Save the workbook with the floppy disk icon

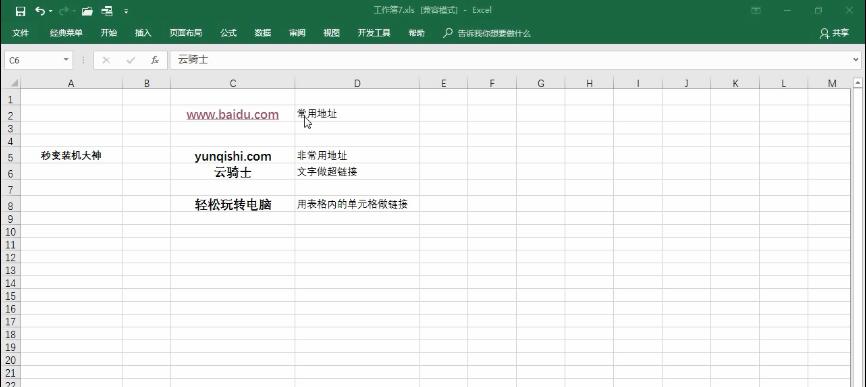point(20,10)
